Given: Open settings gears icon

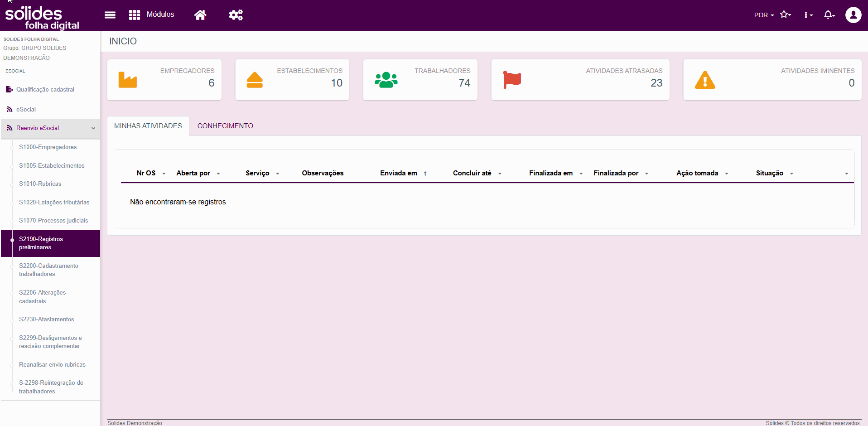Looking at the screenshot, I should 236,15.
